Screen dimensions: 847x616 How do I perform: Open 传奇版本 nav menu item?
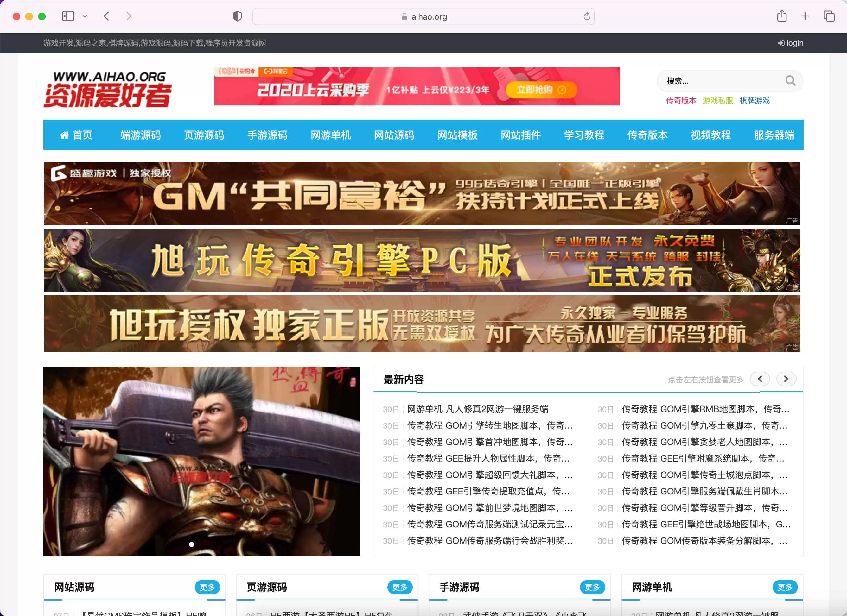[647, 135]
